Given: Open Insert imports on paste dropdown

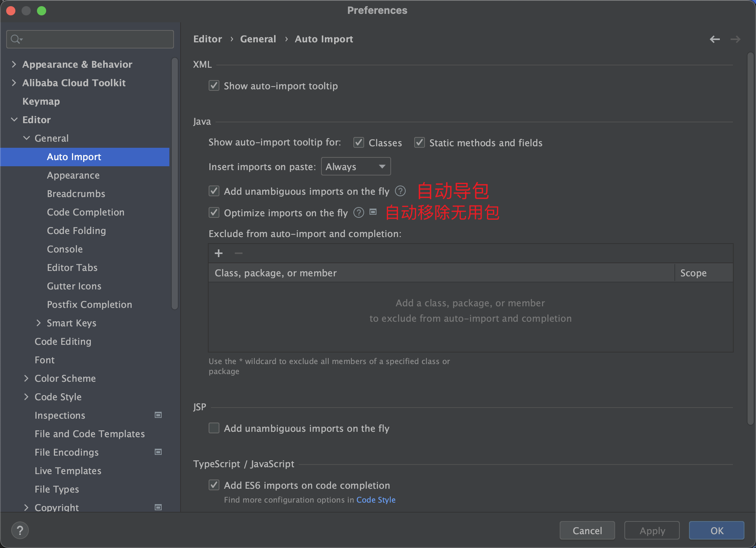Looking at the screenshot, I should [356, 167].
